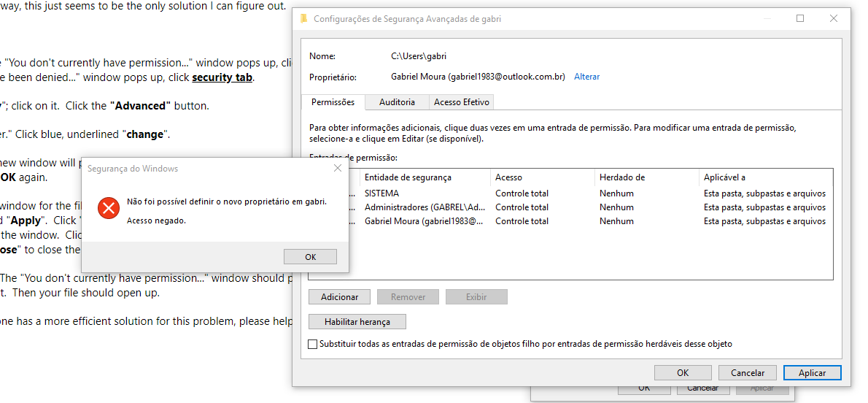Click Esta pasta, subpastas e arquivos for Gabriel Moura
868x403 pixels.
point(765,221)
